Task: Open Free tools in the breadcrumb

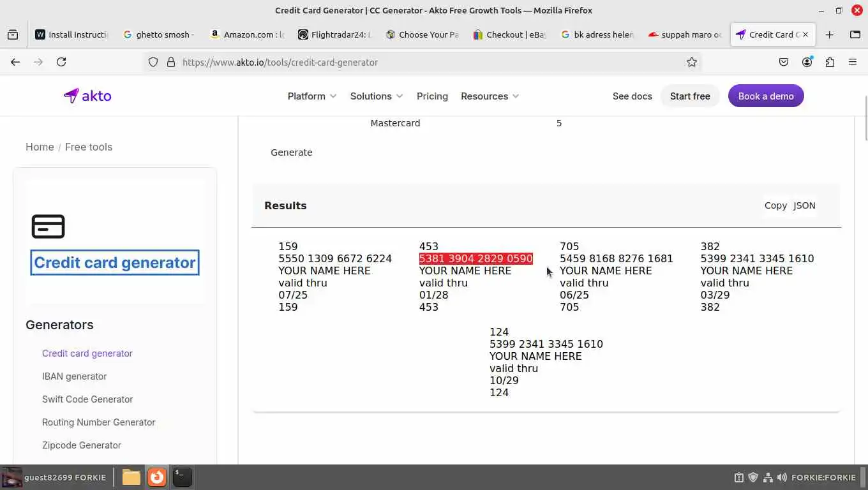Action: tap(89, 147)
